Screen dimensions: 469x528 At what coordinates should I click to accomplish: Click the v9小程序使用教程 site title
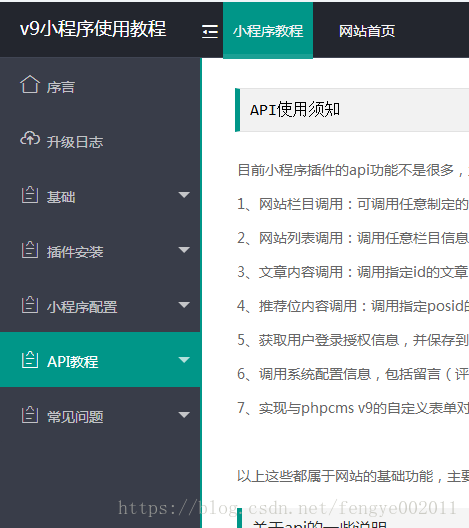click(x=93, y=29)
